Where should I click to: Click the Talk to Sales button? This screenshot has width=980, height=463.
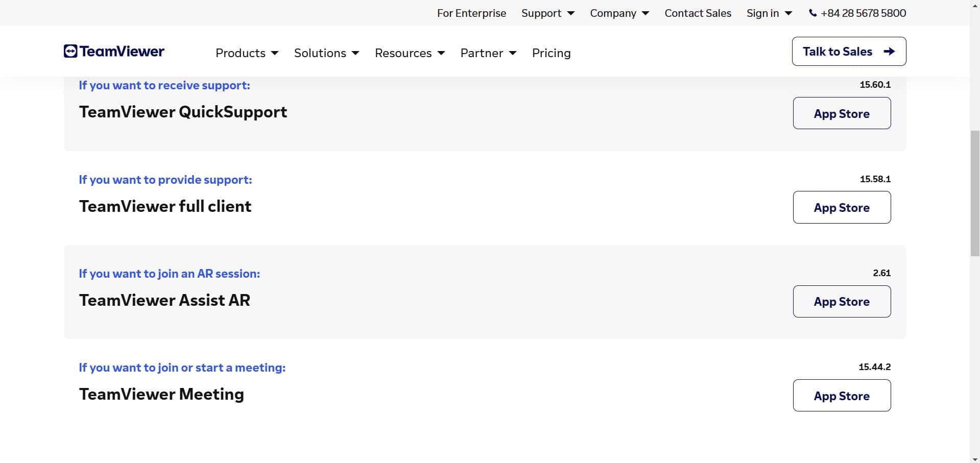pos(849,51)
